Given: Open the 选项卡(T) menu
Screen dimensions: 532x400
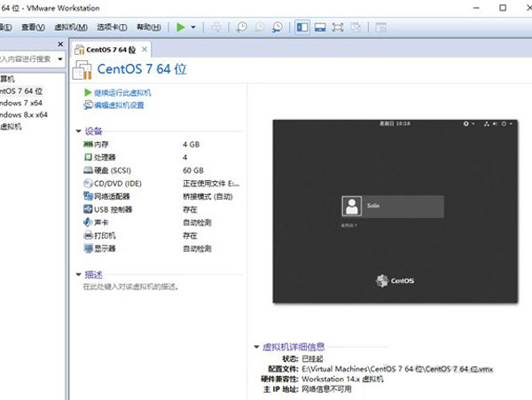Looking at the screenshot, I should pos(112,27).
